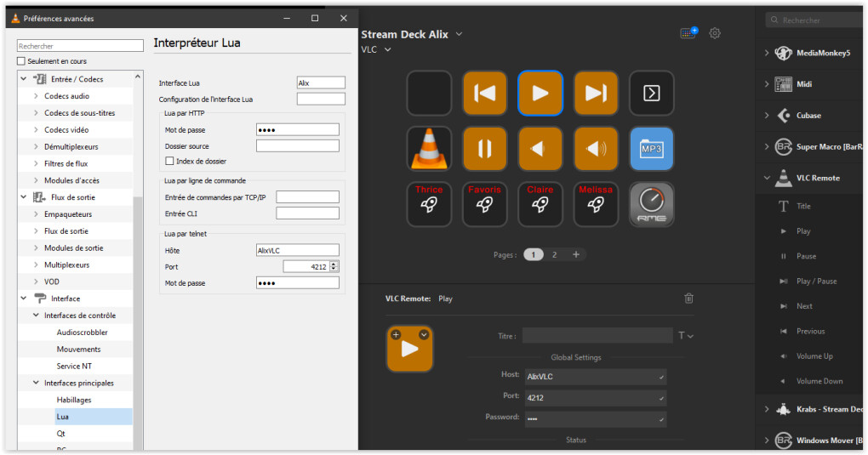Screen dimensions: 868x455
Task: Collapse the VLC Remote plugin category
Action: pyautogui.click(x=767, y=178)
